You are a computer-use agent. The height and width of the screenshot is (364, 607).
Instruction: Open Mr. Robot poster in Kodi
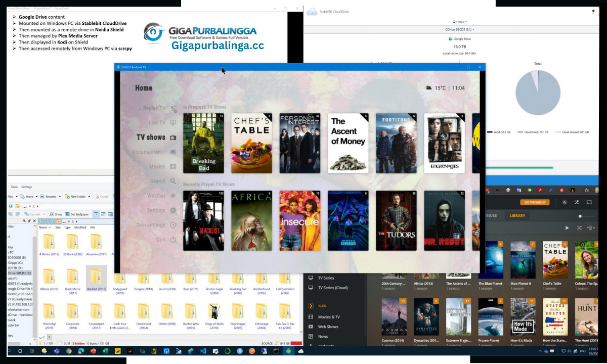(444, 221)
